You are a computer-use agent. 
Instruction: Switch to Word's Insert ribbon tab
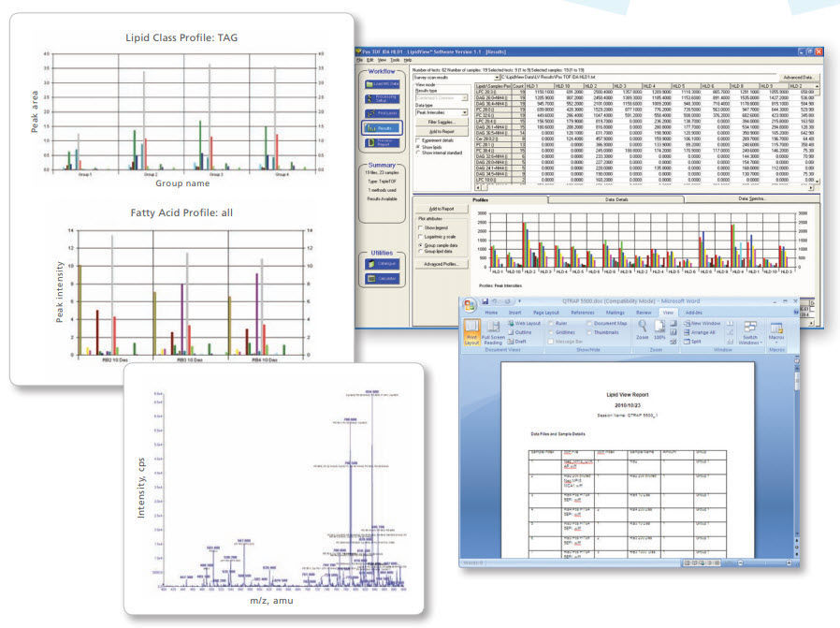[x=515, y=314]
